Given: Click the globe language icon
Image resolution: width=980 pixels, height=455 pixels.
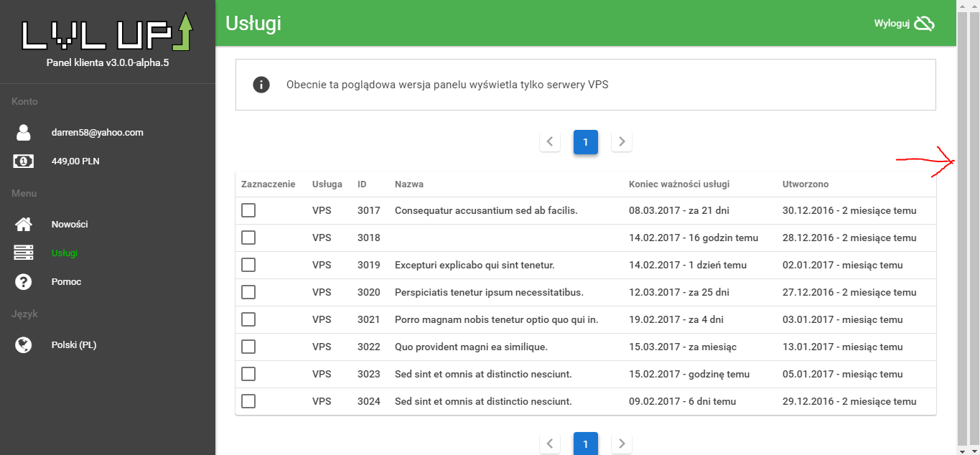Looking at the screenshot, I should point(24,345).
